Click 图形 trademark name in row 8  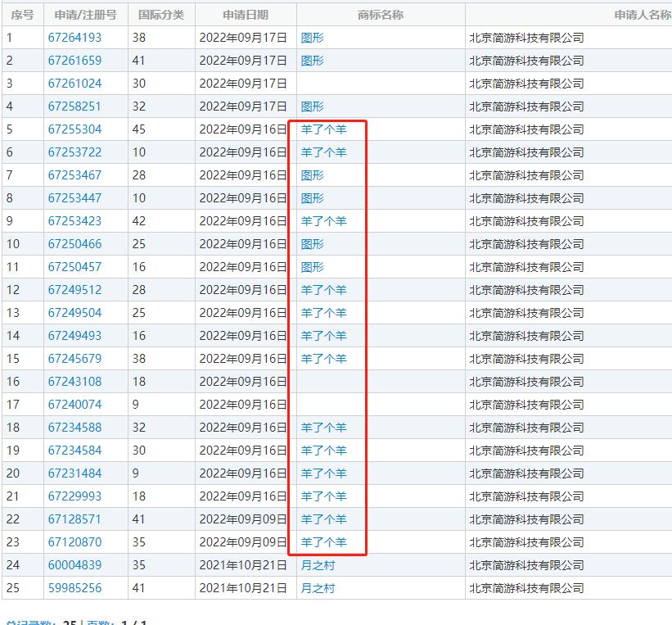[312, 198]
